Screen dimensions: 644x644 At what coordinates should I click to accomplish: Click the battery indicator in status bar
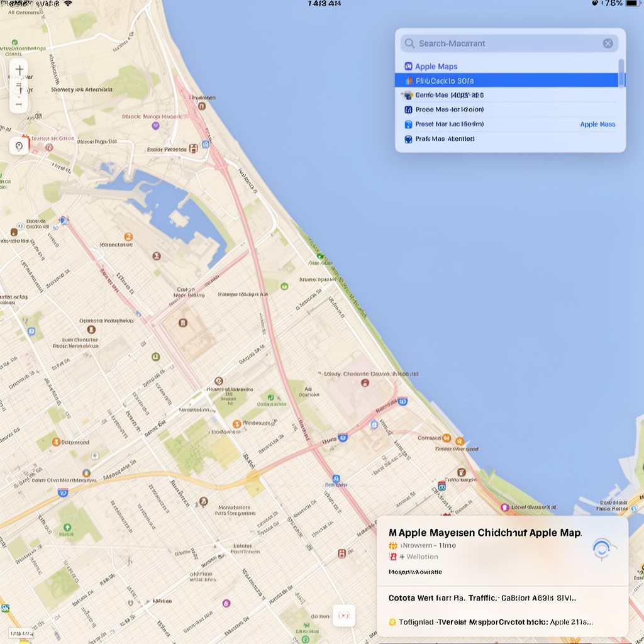(x=631, y=3)
